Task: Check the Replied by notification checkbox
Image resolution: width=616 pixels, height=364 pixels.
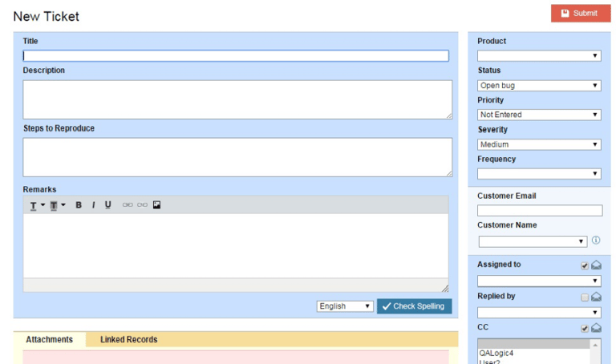Action: (585, 297)
